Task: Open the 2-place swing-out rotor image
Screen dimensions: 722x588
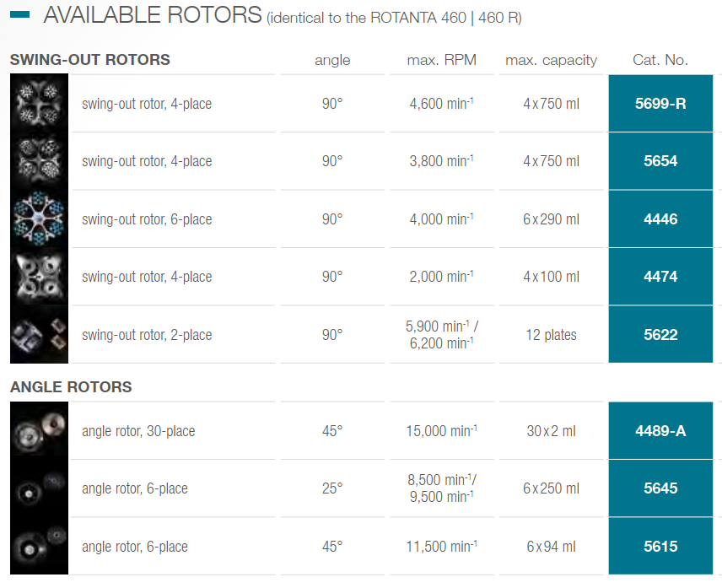Action: (x=35, y=335)
